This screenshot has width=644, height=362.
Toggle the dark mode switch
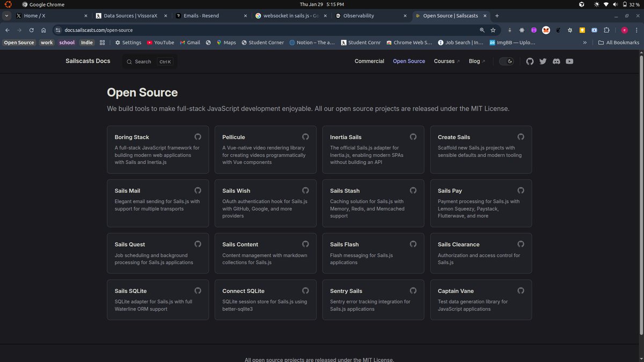pyautogui.click(x=507, y=61)
